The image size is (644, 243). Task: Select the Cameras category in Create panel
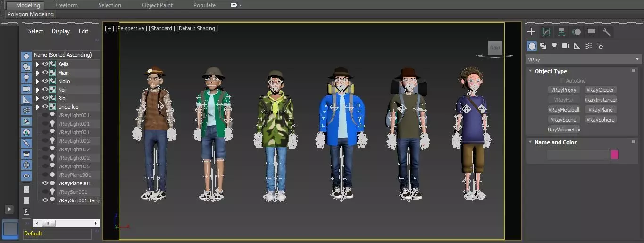tap(566, 46)
